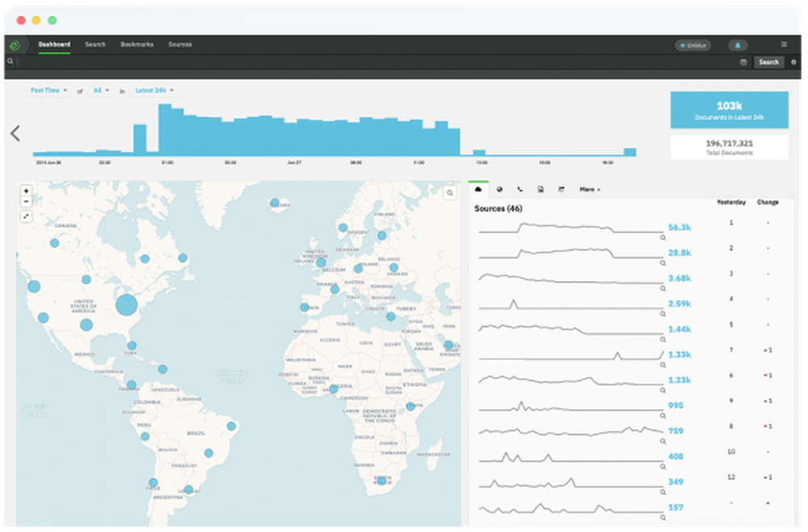This screenshot has height=532, width=808.
Task: Click magnifier under the 56.3k source
Action: click(x=663, y=238)
